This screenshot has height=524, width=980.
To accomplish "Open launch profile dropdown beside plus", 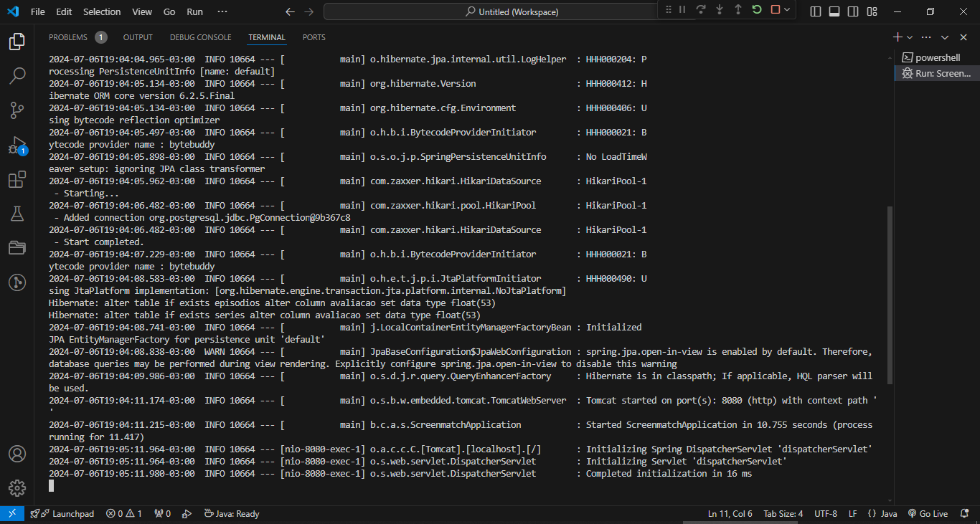I will [x=910, y=37].
